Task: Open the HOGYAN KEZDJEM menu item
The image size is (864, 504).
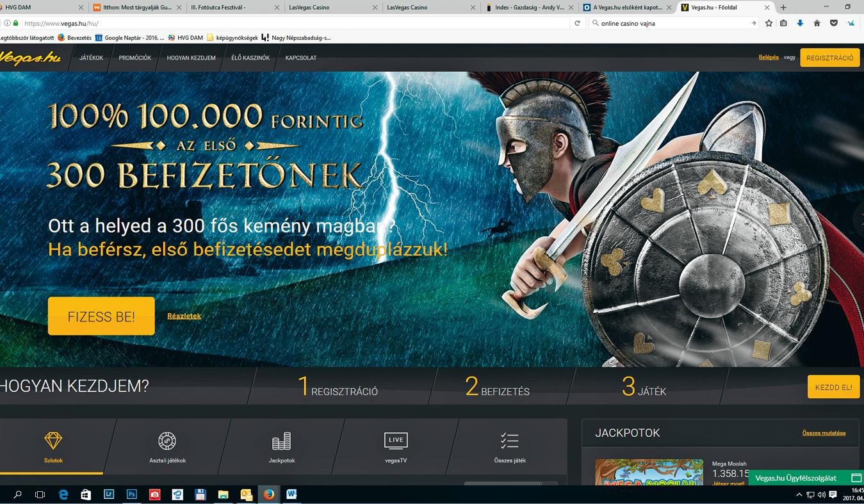Action: pos(191,58)
